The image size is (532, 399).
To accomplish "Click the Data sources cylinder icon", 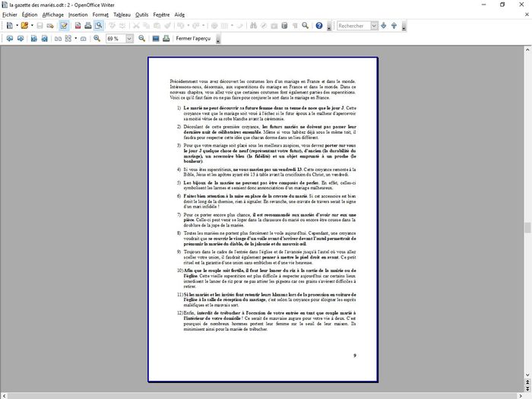I will [285, 25].
